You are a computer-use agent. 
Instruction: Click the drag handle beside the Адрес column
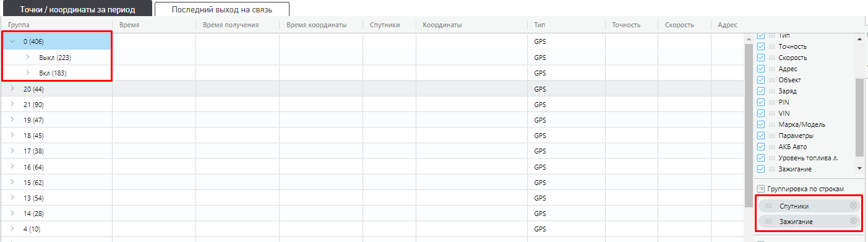pos(772,69)
